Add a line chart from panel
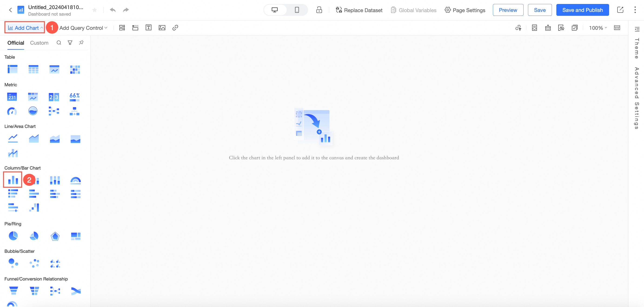 pos(13,138)
